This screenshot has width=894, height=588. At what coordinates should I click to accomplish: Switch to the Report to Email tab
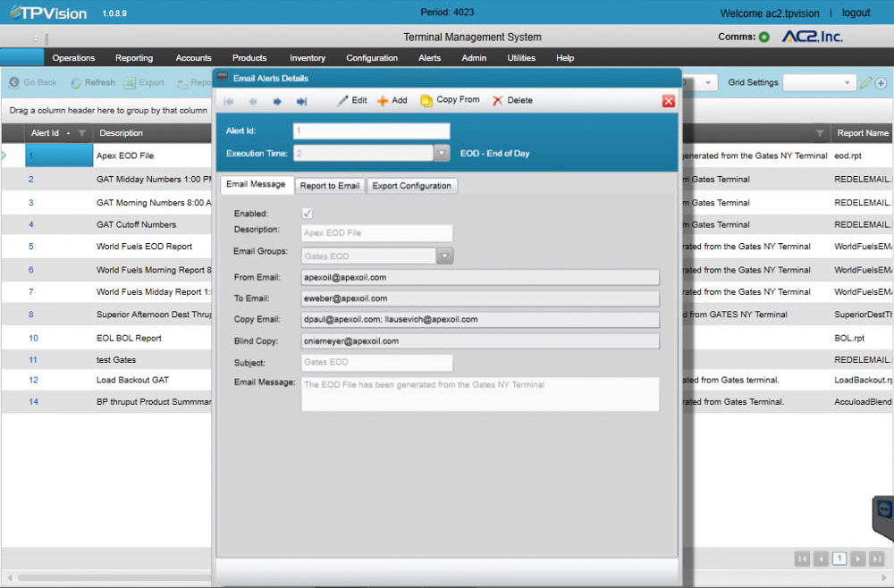(330, 185)
